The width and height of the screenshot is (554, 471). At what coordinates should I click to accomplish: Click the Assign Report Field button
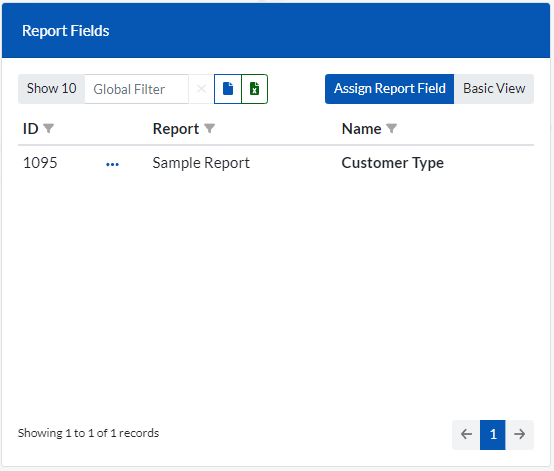[390, 89]
